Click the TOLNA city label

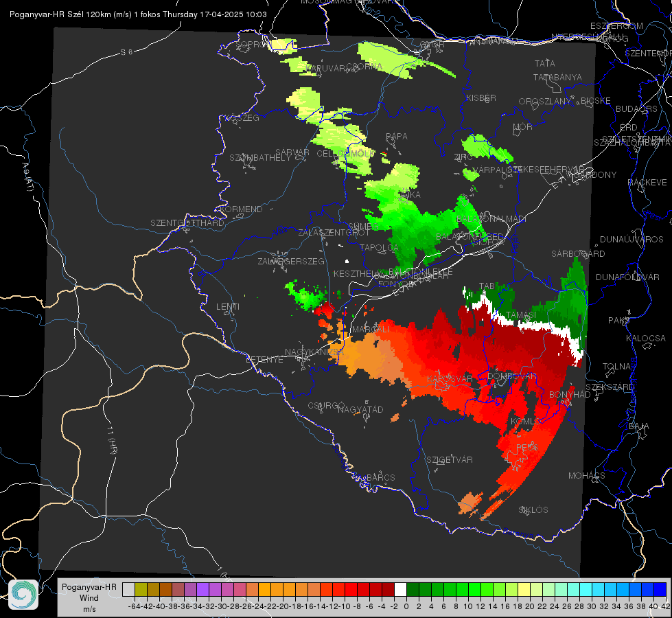pyautogui.click(x=616, y=367)
